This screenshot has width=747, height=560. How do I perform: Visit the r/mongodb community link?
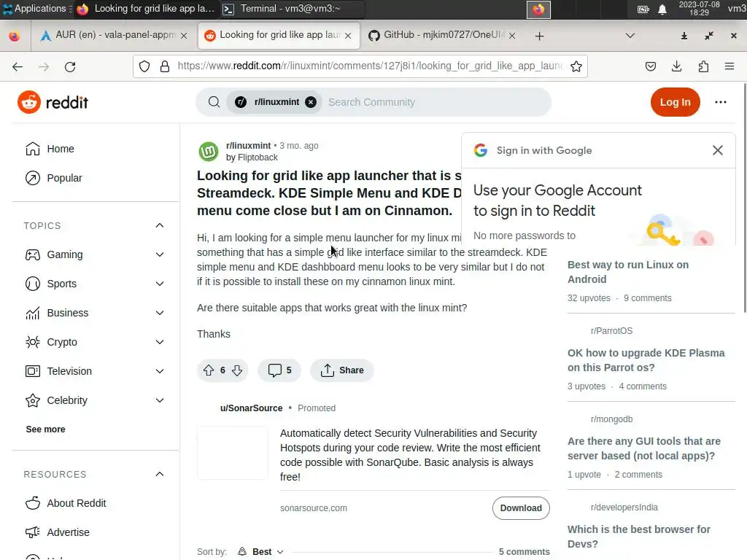(x=612, y=419)
